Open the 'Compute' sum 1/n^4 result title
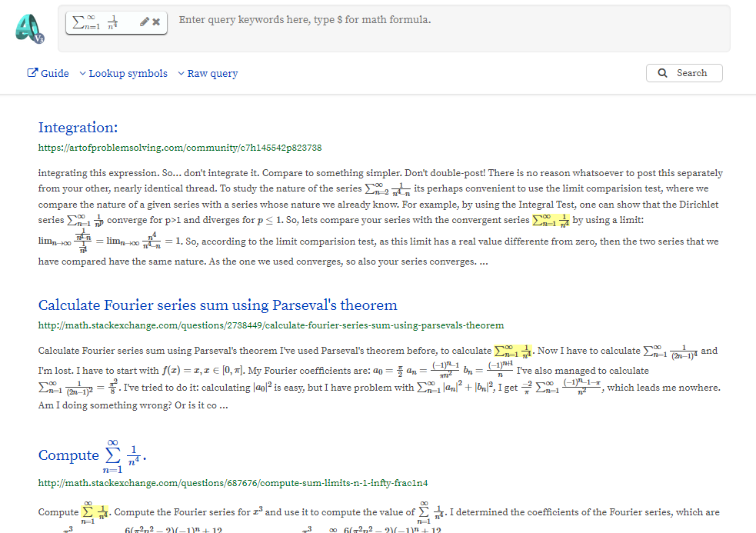756x533 pixels. click(92, 455)
